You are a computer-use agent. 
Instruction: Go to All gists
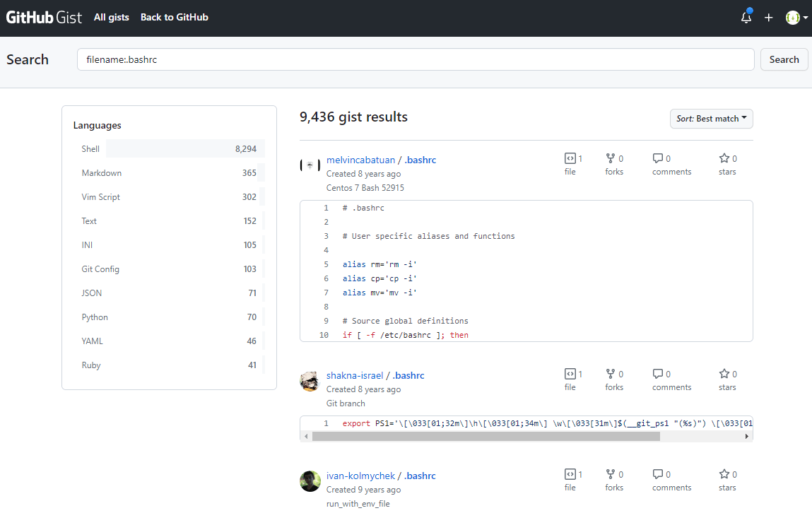coord(112,17)
